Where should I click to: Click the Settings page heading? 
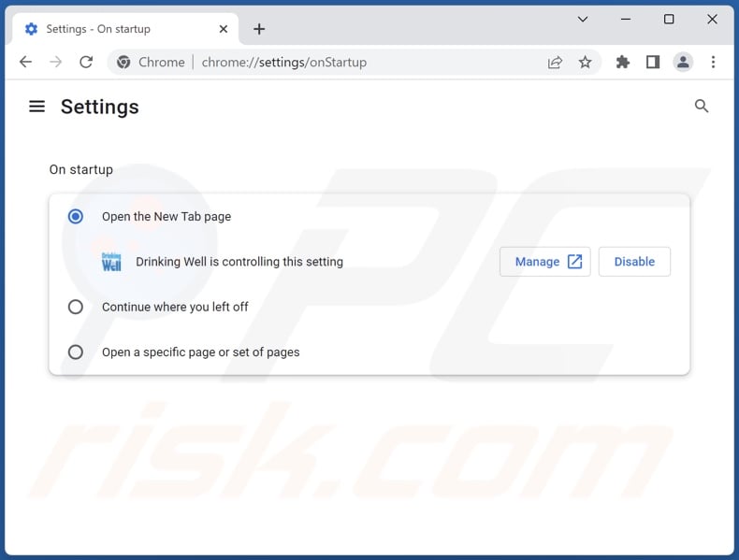coord(100,107)
